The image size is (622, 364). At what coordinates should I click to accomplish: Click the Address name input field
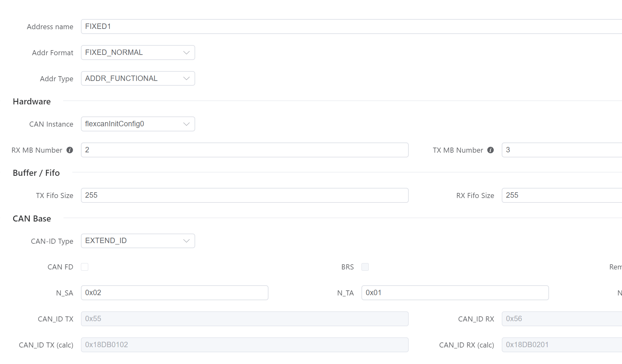click(349, 26)
